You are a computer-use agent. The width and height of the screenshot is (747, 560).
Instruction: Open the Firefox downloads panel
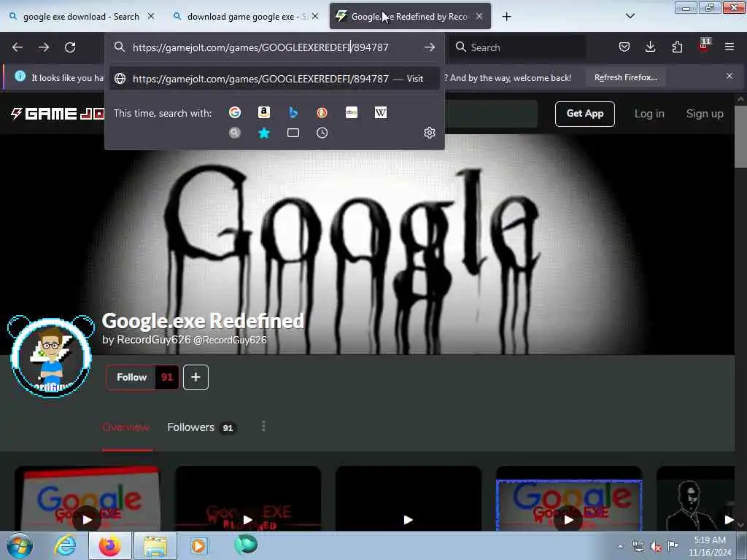pos(650,47)
